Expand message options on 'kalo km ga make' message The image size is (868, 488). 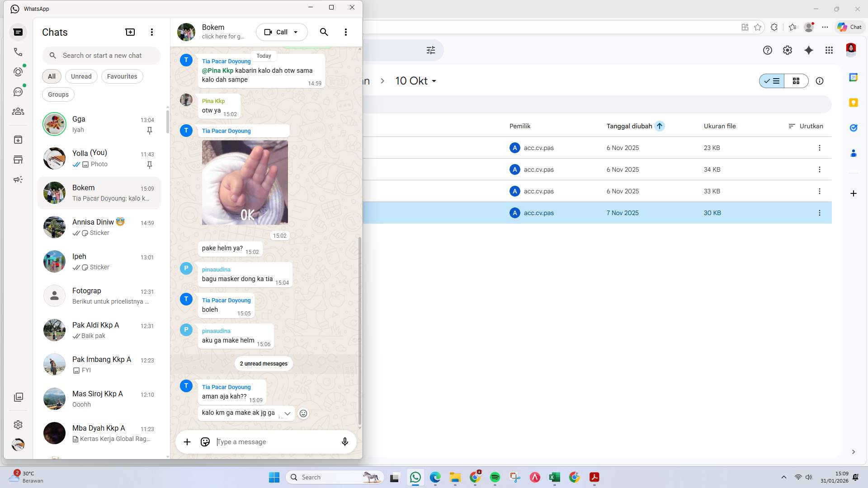[287, 413]
